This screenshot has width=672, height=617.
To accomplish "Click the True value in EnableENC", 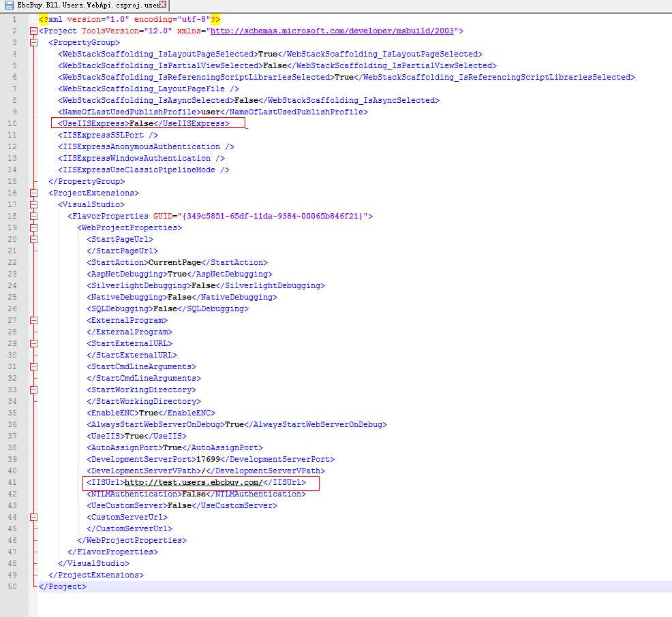I will click(149, 413).
